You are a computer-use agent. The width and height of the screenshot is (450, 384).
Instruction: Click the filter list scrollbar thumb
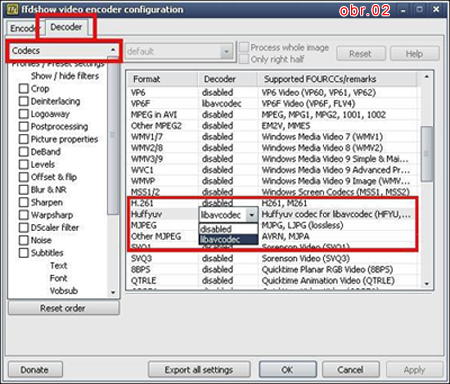[x=113, y=137]
